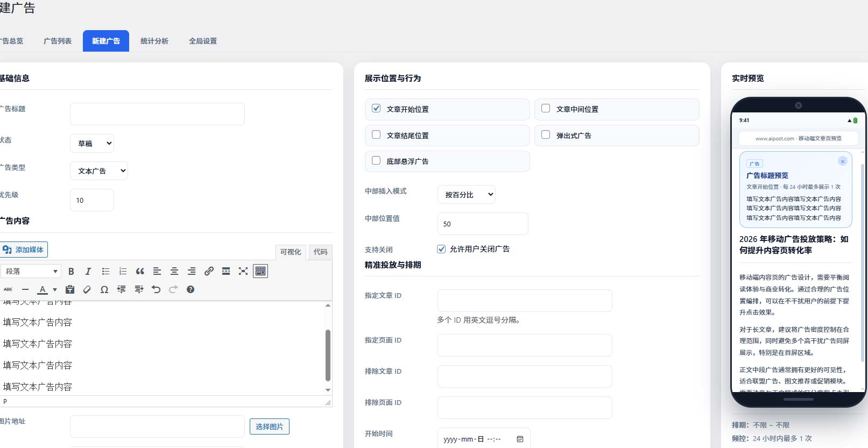This screenshot has width=868, height=448.
Task: Switch to 广告列表 tab
Action: (58, 41)
